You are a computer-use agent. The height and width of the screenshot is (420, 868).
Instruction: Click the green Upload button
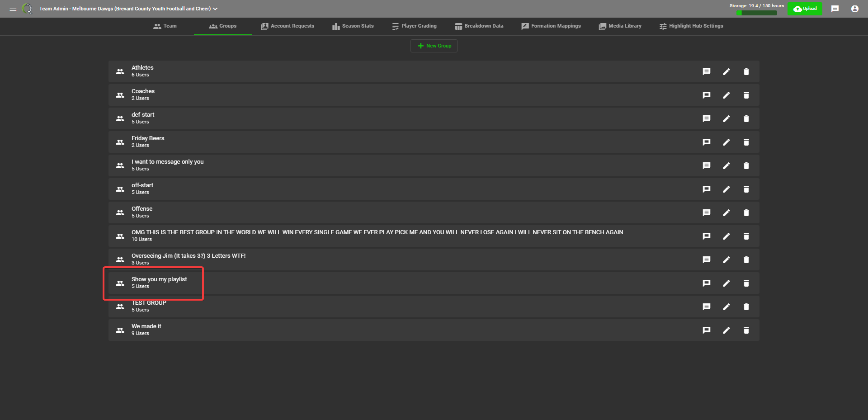click(805, 9)
